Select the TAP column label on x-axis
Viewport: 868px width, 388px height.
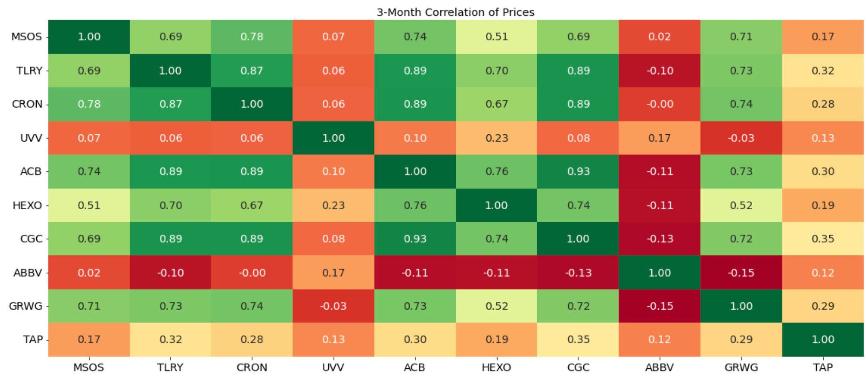click(x=823, y=367)
